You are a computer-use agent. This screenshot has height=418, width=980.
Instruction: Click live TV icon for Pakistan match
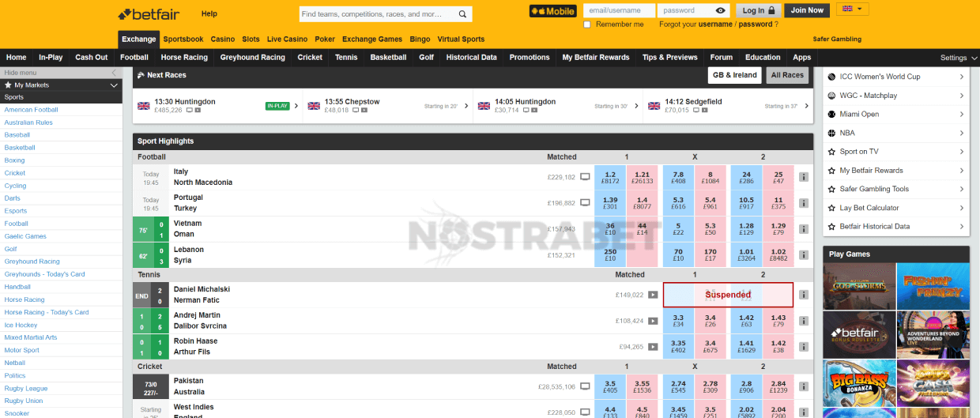click(586, 386)
